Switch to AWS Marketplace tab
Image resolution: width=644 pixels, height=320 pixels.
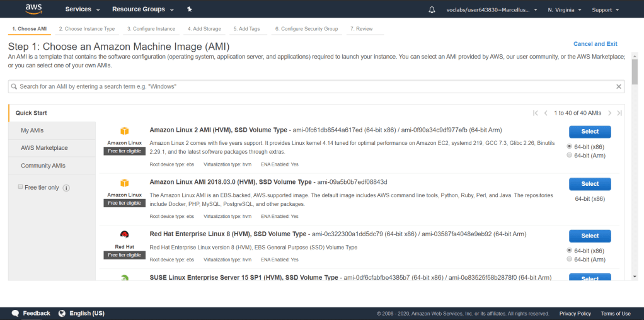point(44,148)
